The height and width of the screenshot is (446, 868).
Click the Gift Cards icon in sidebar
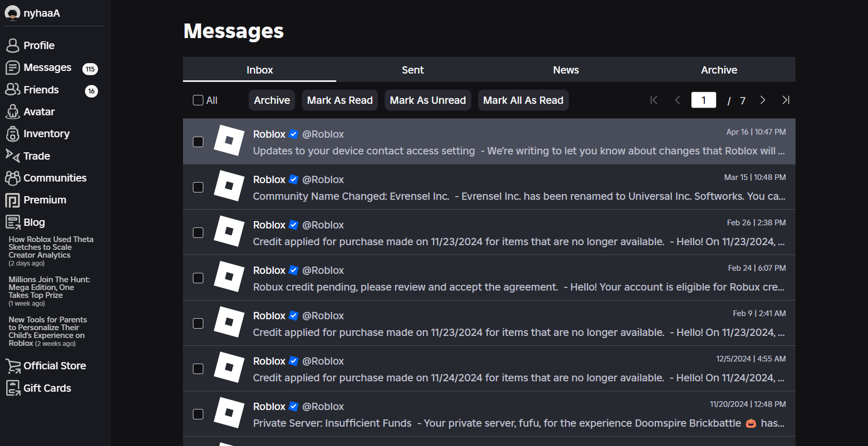click(13, 388)
